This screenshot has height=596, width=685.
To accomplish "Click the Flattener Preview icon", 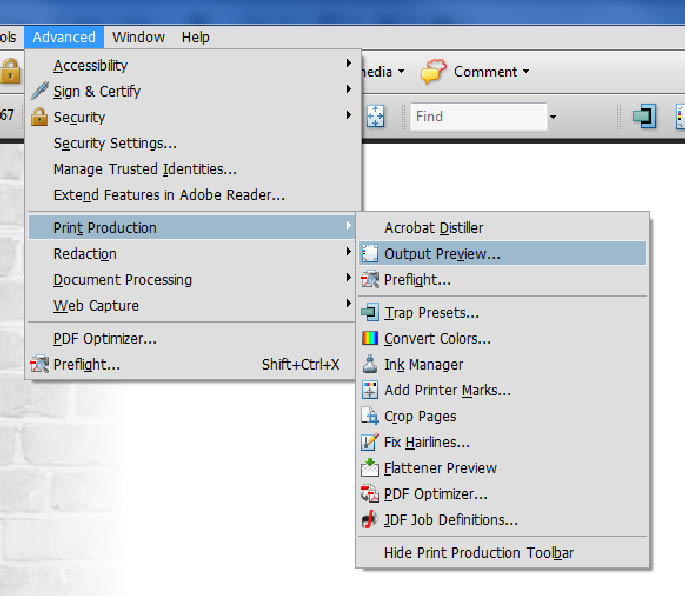I will pyautogui.click(x=370, y=468).
